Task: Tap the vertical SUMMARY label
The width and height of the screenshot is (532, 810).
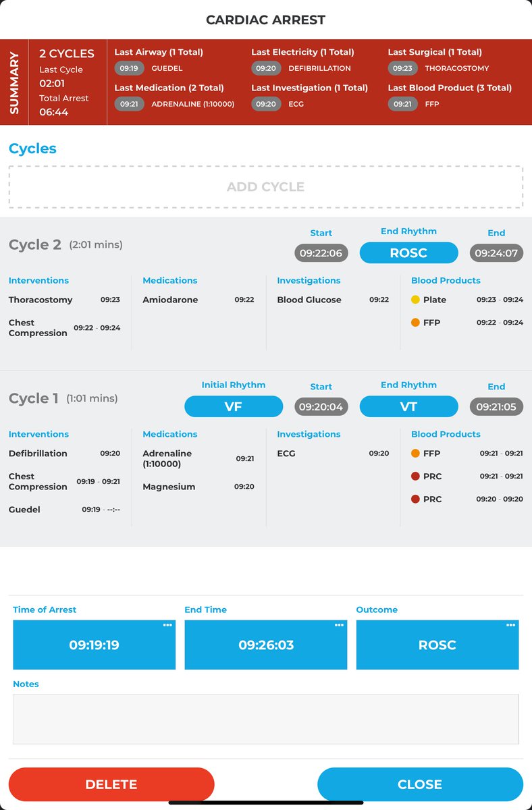Action: tap(14, 82)
